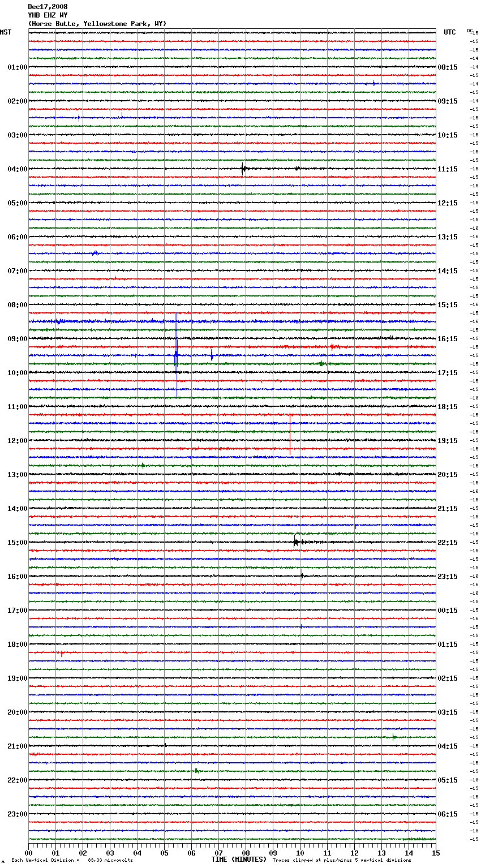Select the 05:00 MST time label

pos(18,203)
